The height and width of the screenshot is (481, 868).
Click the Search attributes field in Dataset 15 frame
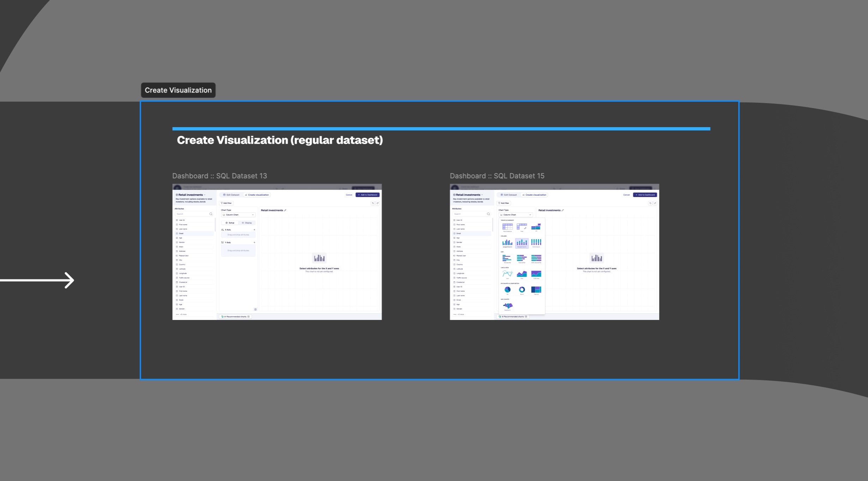tap(472, 214)
